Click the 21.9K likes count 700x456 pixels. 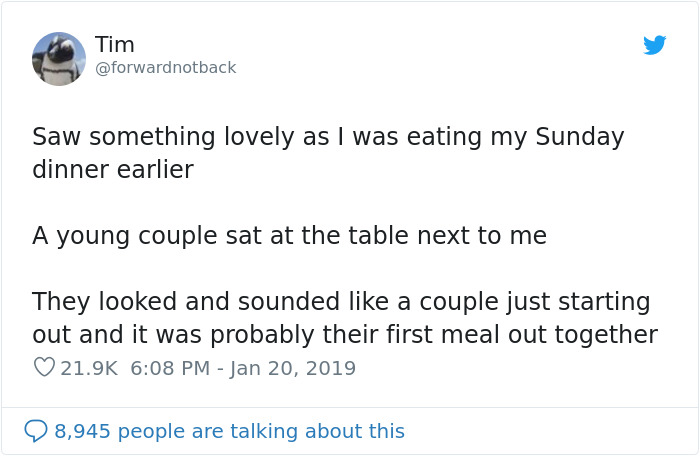coord(89,368)
